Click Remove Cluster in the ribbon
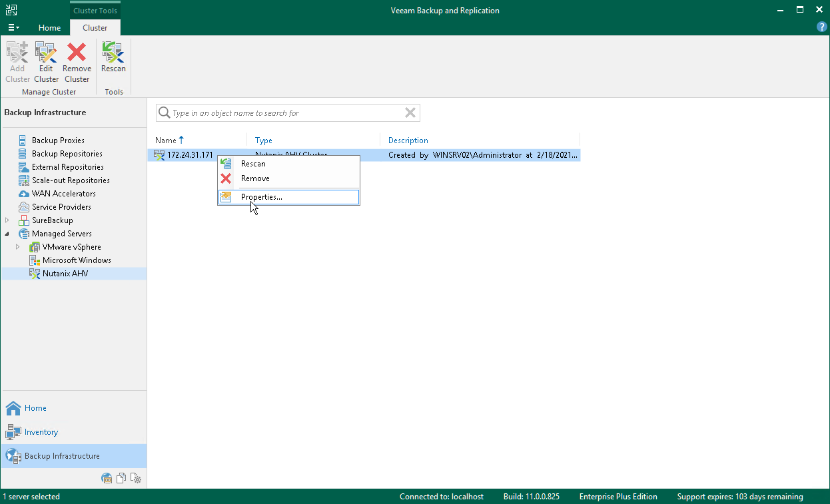The width and height of the screenshot is (830, 504). [x=77, y=62]
